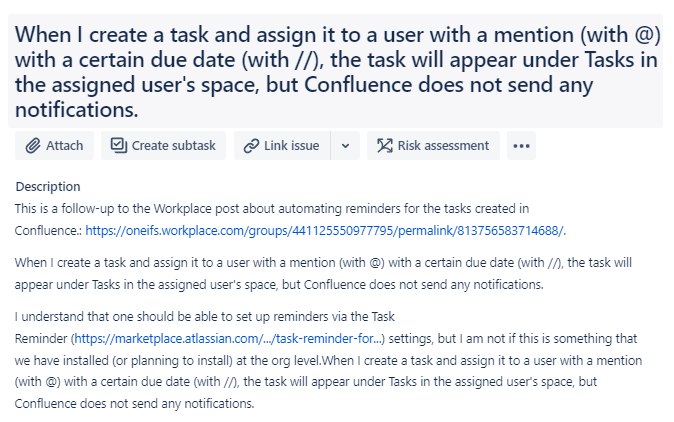This screenshot has width=674, height=422.
Task: Click the paperclip Attach icon
Action: [x=33, y=146]
